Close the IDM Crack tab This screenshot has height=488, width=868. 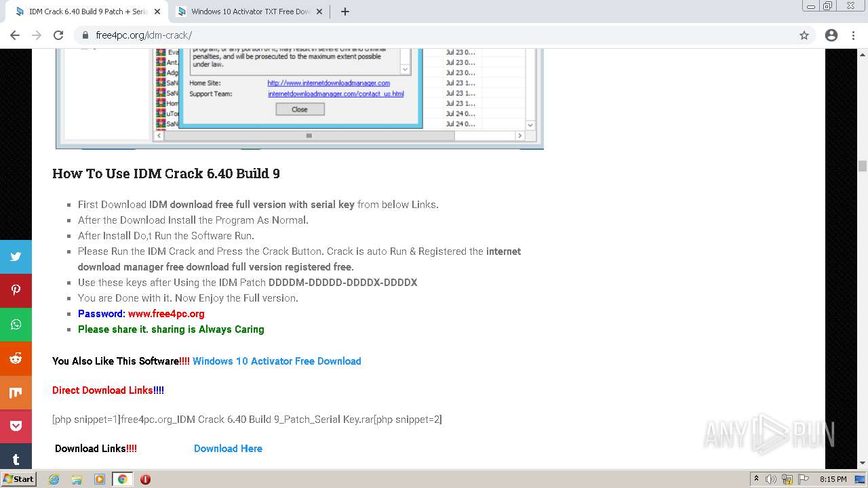pyautogui.click(x=157, y=12)
